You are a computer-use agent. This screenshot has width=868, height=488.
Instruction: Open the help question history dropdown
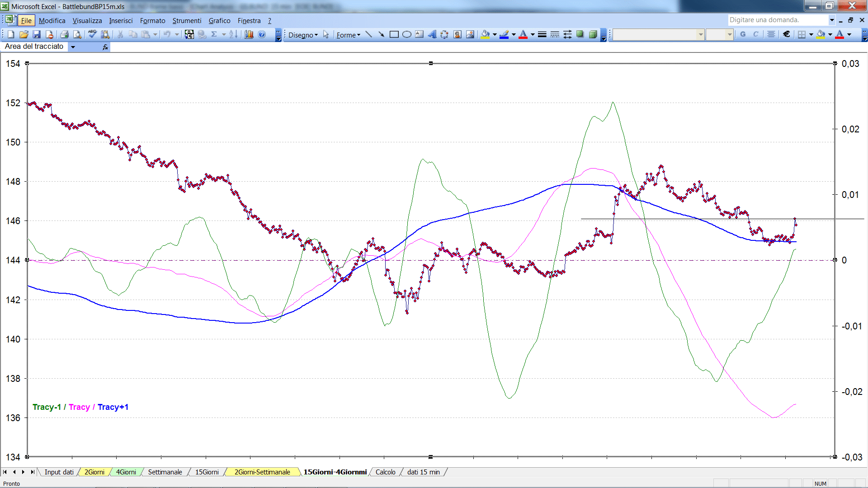click(831, 20)
